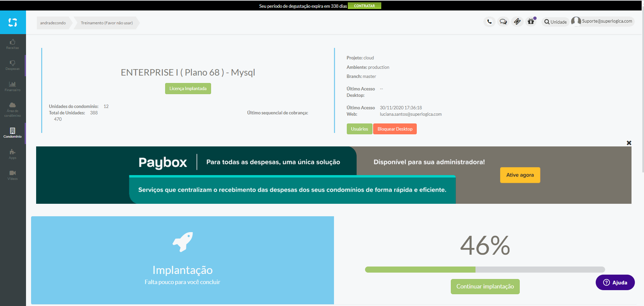Screen dimensions: 644x306
Task: Click the Paybox logo in banner
Action: coord(162,162)
